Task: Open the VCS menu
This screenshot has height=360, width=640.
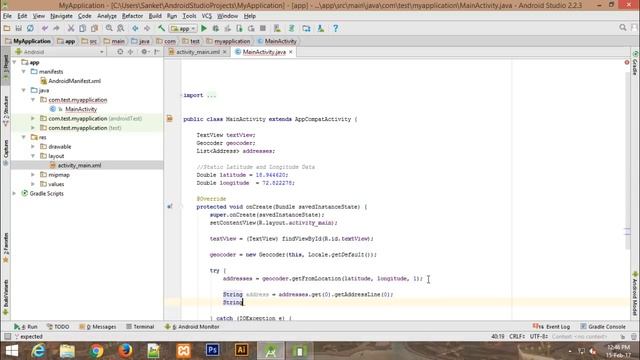Action: point(207,16)
